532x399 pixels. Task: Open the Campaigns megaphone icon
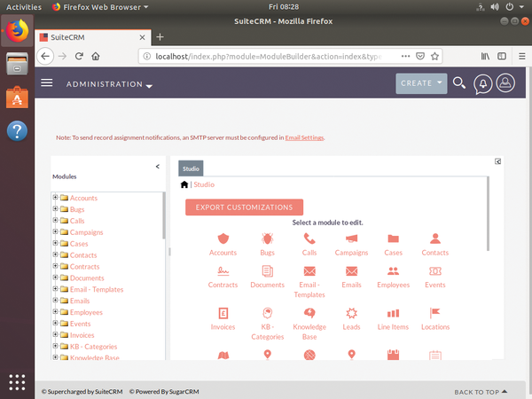pyautogui.click(x=351, y=239)
